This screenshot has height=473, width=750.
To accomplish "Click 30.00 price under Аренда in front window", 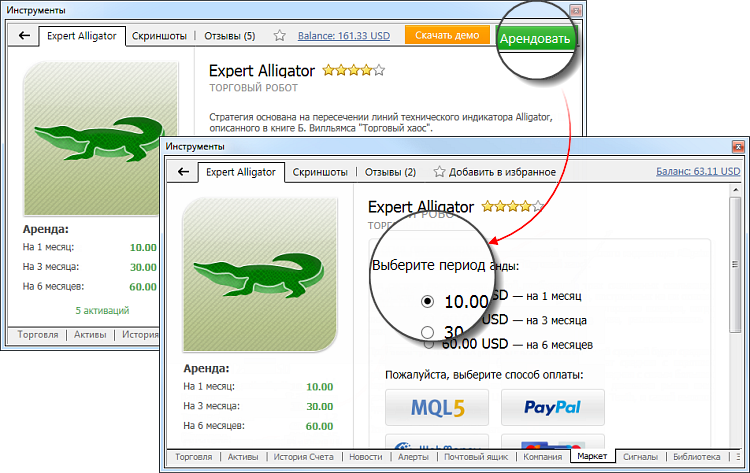I will pyautogui.click(x=320, y=407).
